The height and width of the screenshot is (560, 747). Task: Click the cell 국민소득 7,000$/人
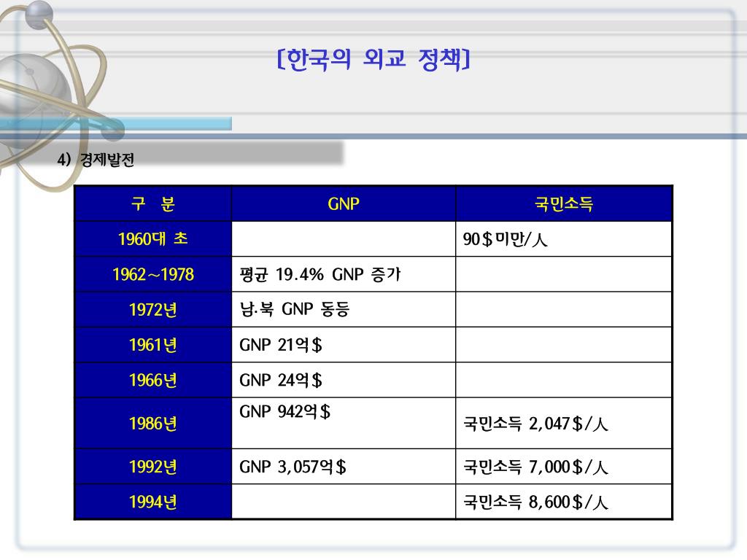[x=564, y=467]
